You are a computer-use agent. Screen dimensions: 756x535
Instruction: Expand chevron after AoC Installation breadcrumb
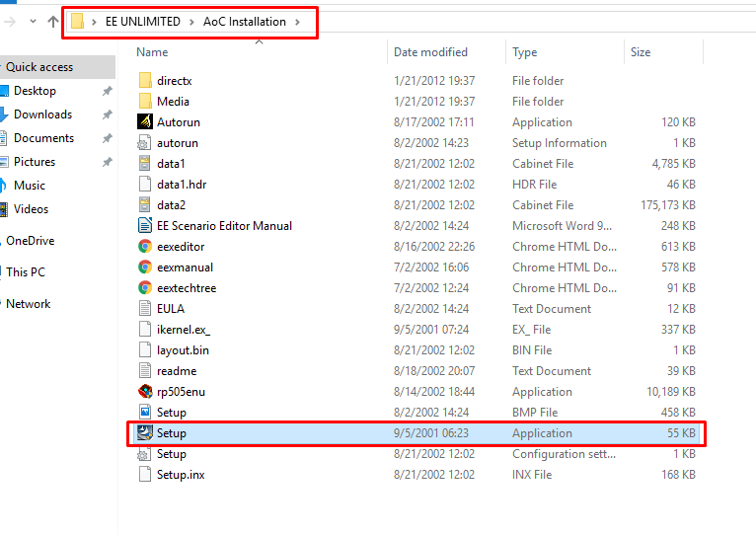[297, 21]
